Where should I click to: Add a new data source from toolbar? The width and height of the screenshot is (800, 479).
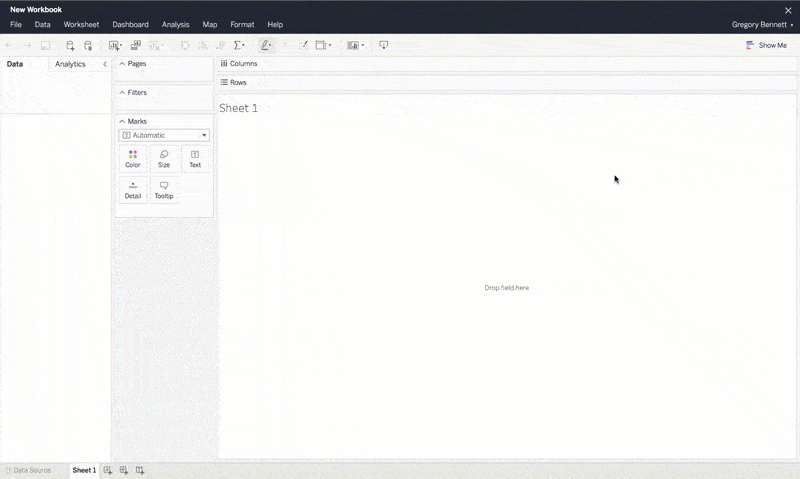[70, 45]
